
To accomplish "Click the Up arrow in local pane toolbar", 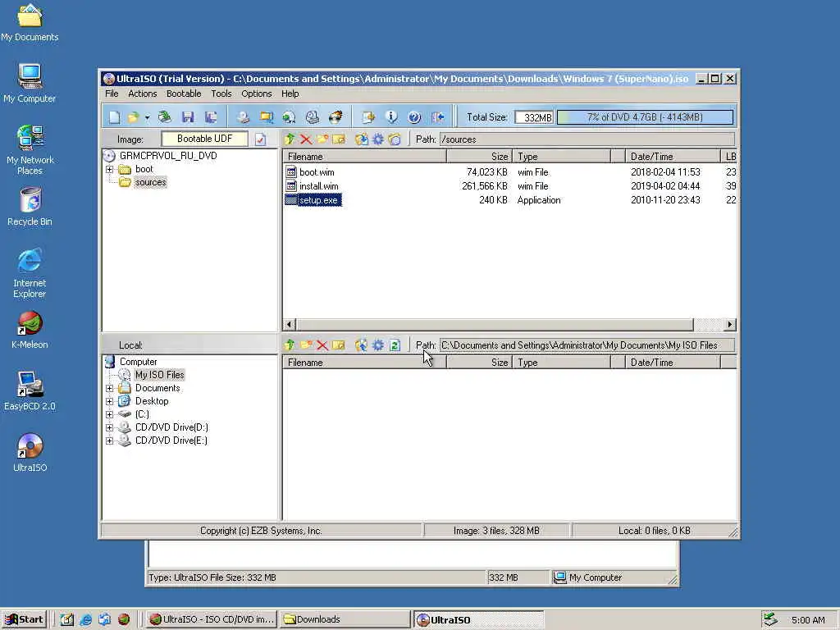I will click(x=290, y=345).
